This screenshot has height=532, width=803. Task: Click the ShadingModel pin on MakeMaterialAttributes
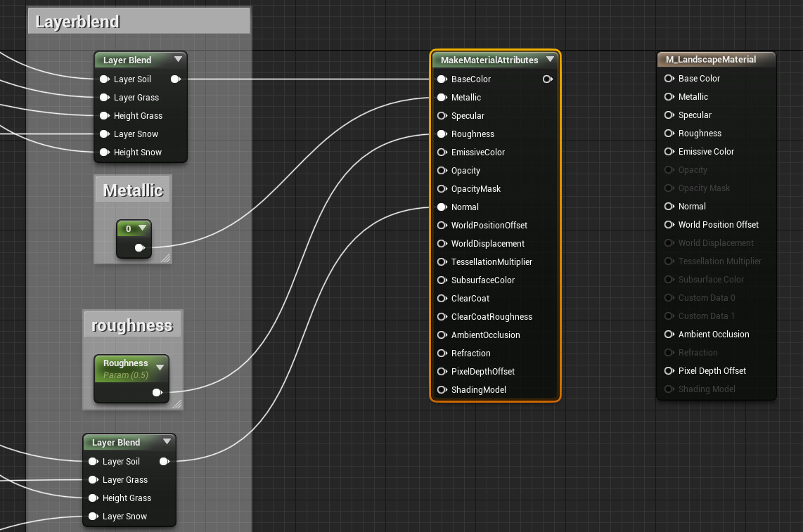click(x=442, y=390)
